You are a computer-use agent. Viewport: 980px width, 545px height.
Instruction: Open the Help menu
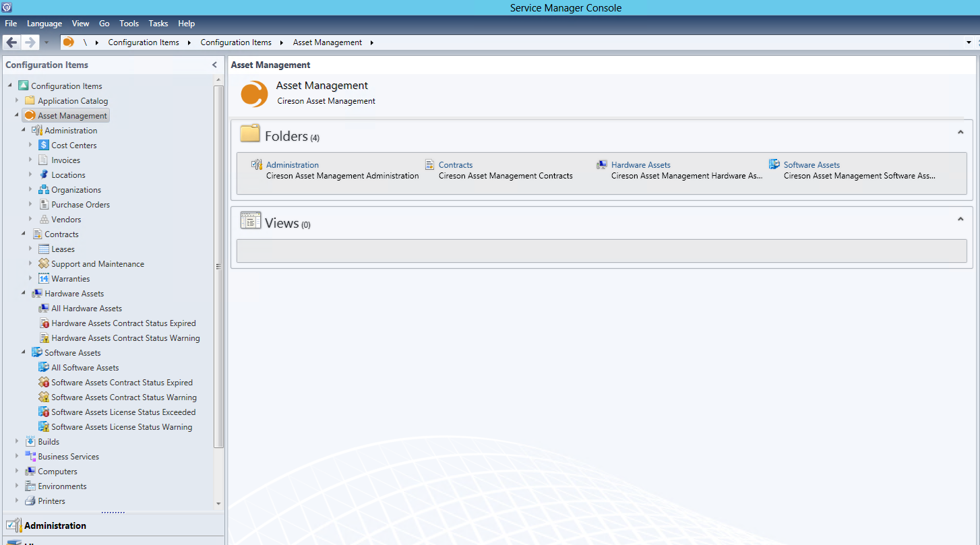pyautogui.click(x=187, y=24)
